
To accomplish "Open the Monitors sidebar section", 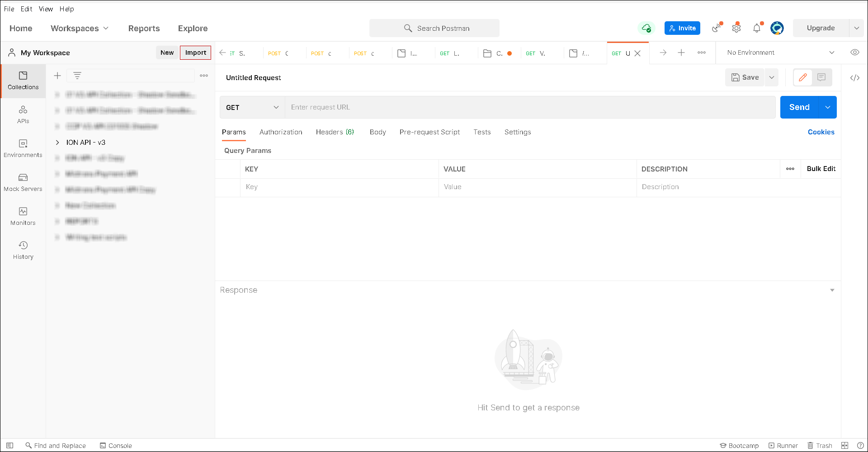I will [x=23, y=216].
